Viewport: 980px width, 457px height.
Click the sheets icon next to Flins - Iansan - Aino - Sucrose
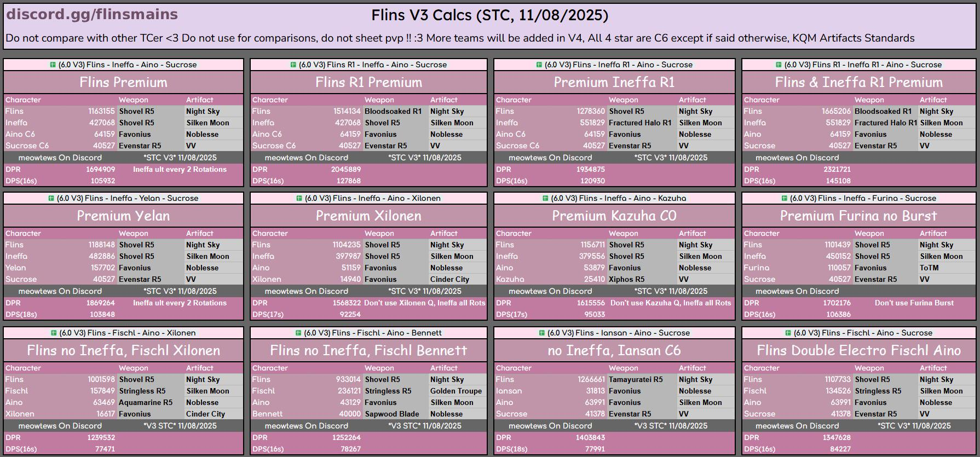pos(542,333)
